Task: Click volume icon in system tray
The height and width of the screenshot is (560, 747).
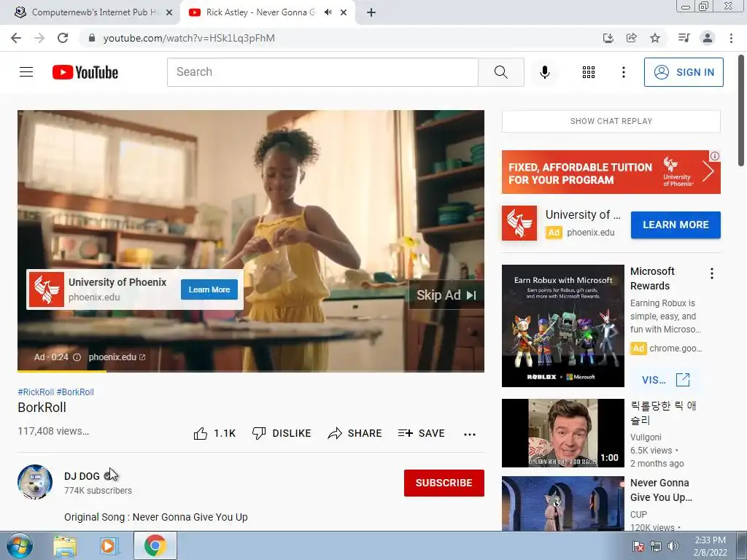Action: [673, 546]
